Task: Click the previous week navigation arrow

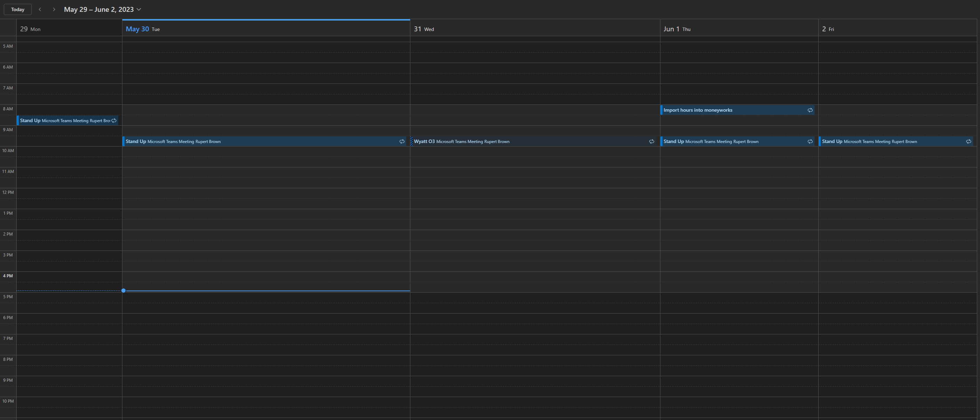Action: [x=40, y=9]
